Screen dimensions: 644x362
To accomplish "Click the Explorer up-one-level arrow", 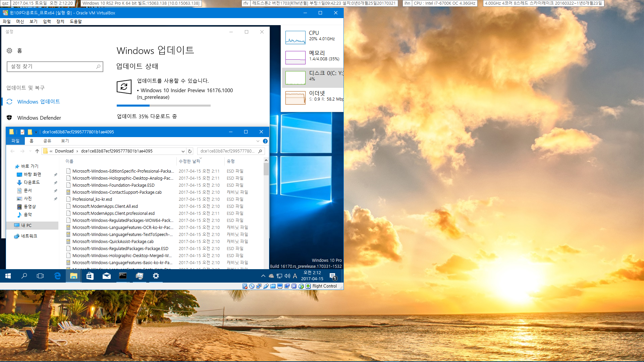I will tap(37, 151).
